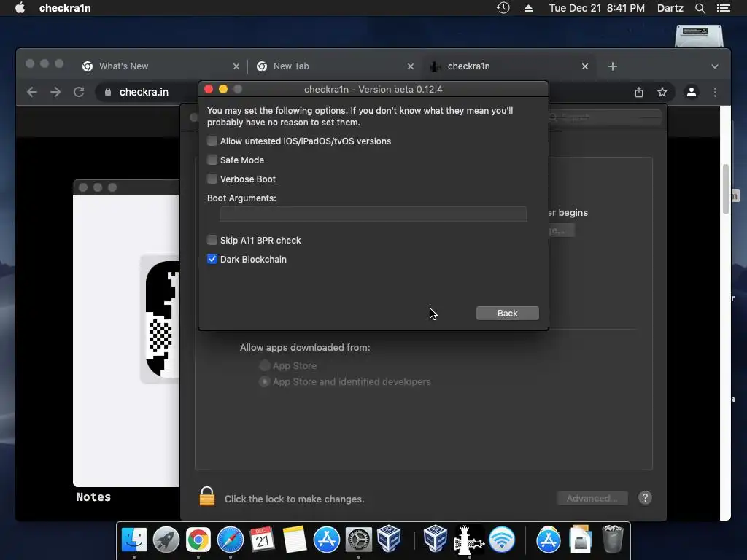Image resolution: width=747 pixels, height=560 pixels.
Task: Open Finder from the Dock
Action: pyautogui.click(x=134, y=540)
